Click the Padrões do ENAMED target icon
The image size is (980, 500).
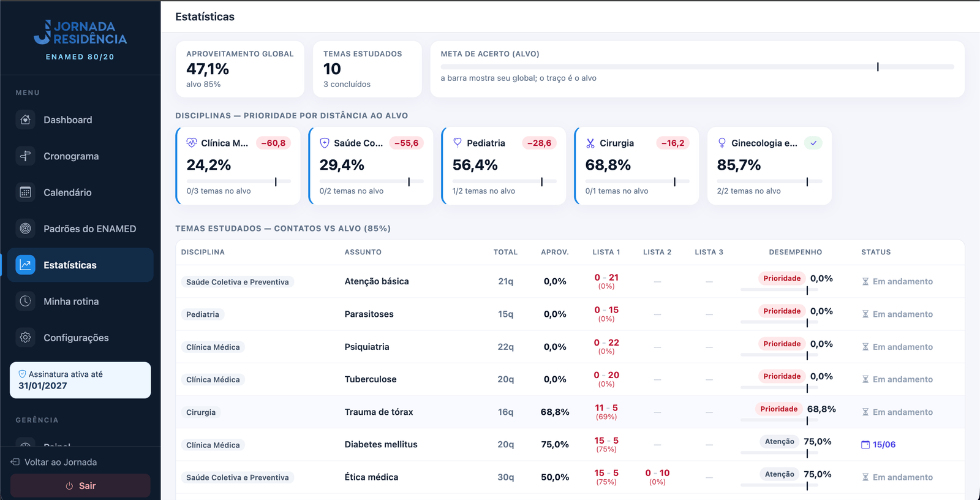coord(25,229)
